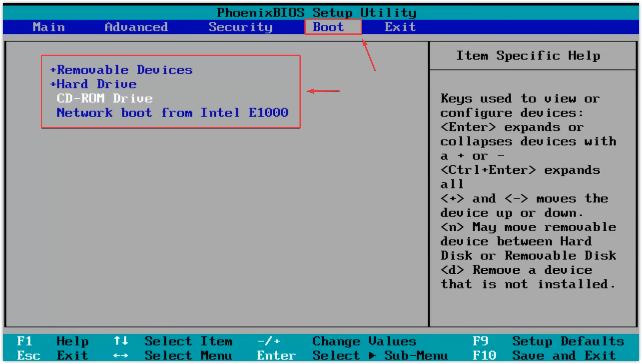Screen dimensions: 642x364
Task: Open the Main menu tab
Action: [49, 27]
